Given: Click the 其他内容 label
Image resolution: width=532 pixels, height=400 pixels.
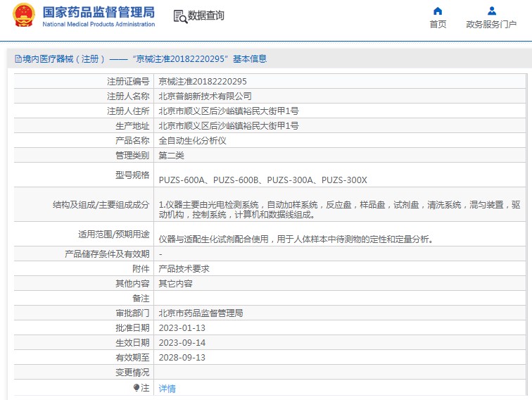Looking at the screenshot, I should 132,284.
